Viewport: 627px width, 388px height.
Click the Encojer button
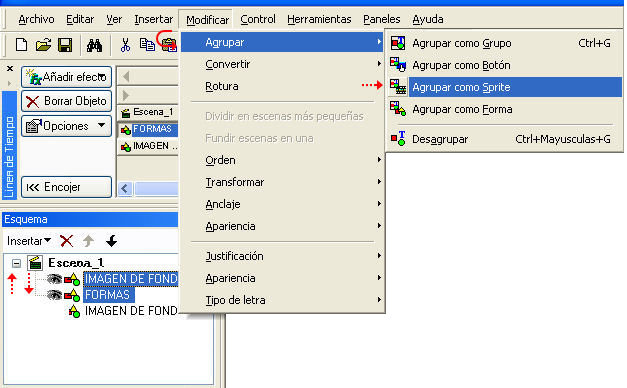[66, 187]
